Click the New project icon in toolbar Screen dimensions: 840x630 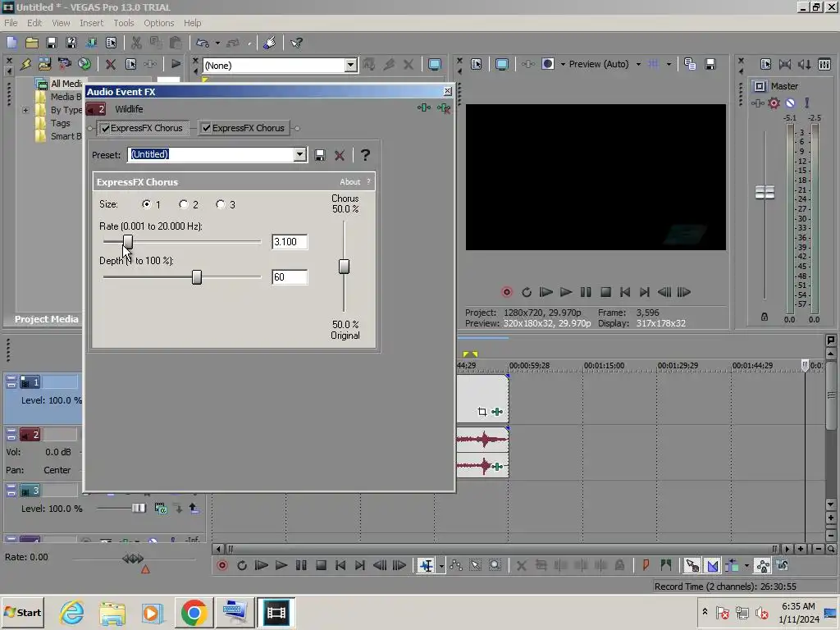point(11,43)
